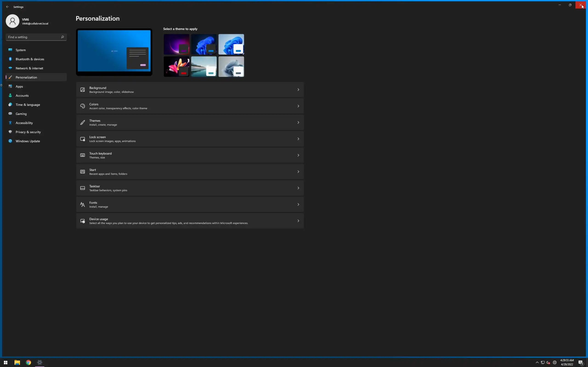
Task: Click the Themes row's paintbrush icon
Action: click(x=83, y=122)
